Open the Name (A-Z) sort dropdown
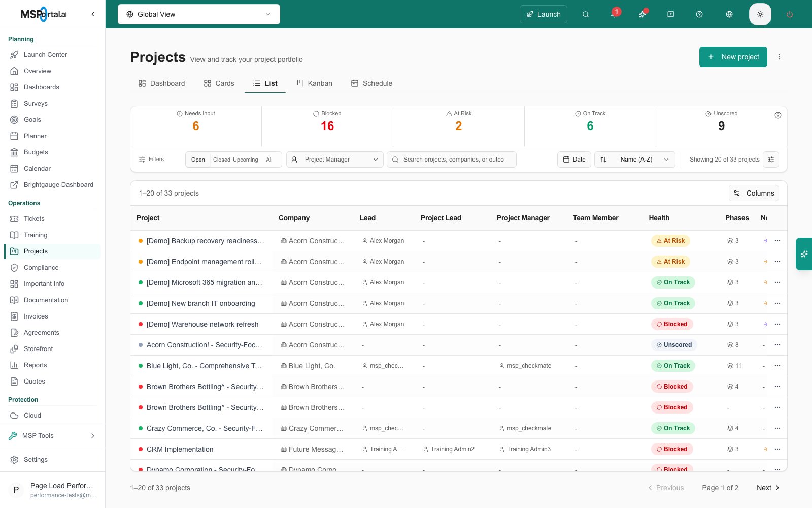The width and height of the screenshot is (812, 508). click(635, 160)
